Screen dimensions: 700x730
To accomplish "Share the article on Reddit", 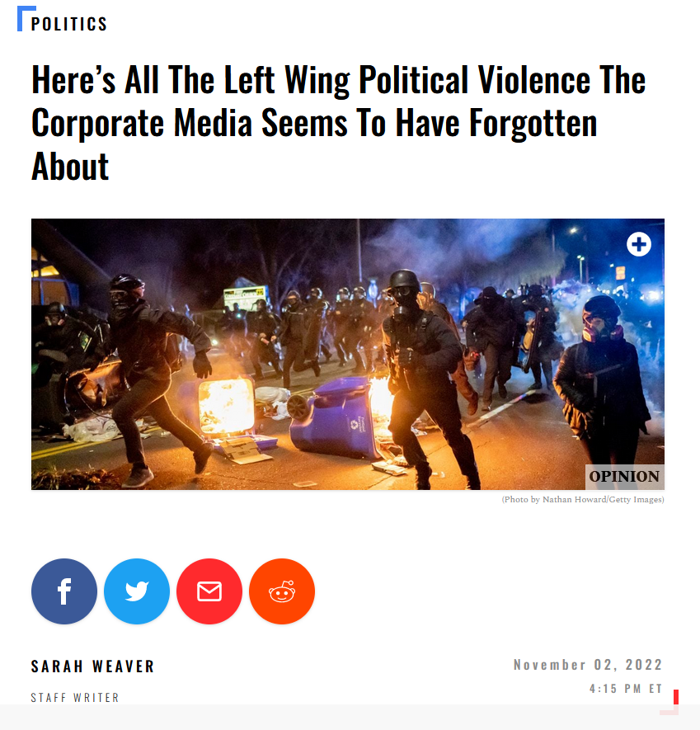I will (282, 591).
